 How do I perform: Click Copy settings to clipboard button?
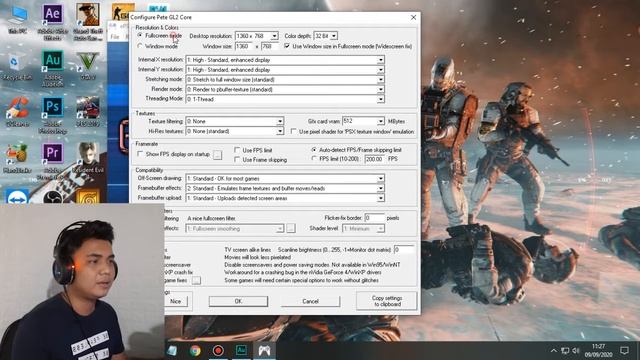point(387,301)
